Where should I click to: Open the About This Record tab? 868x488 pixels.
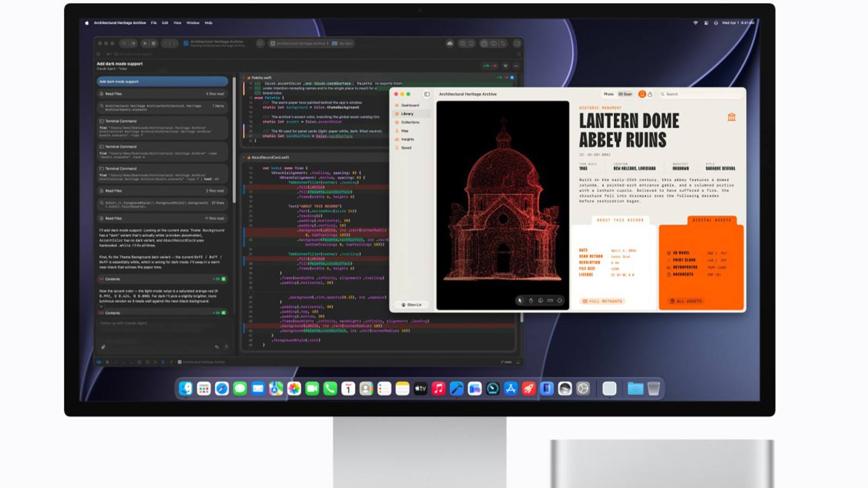(620, 220)
